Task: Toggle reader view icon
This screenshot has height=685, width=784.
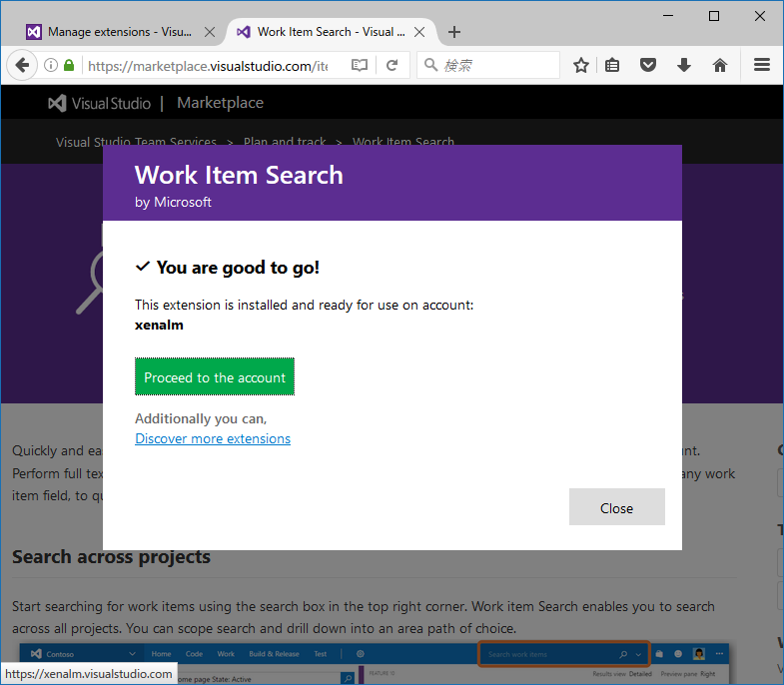Action: pos(359,65)
